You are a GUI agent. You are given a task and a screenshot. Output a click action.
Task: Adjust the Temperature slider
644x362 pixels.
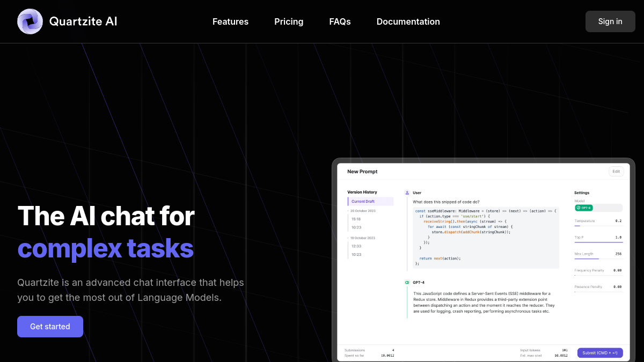[598, 226]
